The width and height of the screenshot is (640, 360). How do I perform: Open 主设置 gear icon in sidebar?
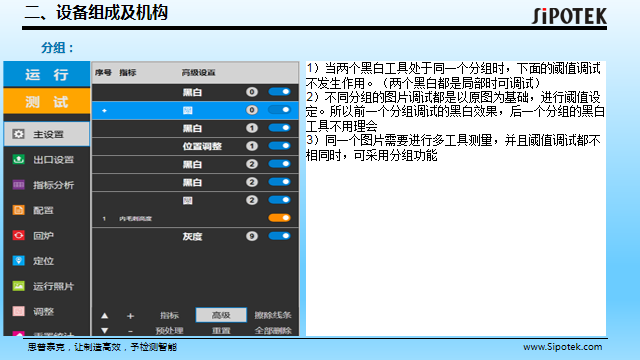pyautogui.click(x=18, y=134)
